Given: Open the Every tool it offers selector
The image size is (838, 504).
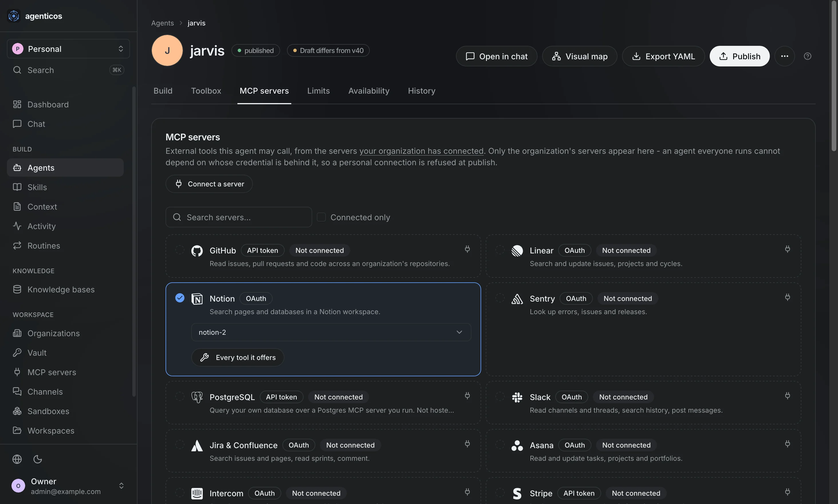Looking at the screenshot, I should click(237, 357).
